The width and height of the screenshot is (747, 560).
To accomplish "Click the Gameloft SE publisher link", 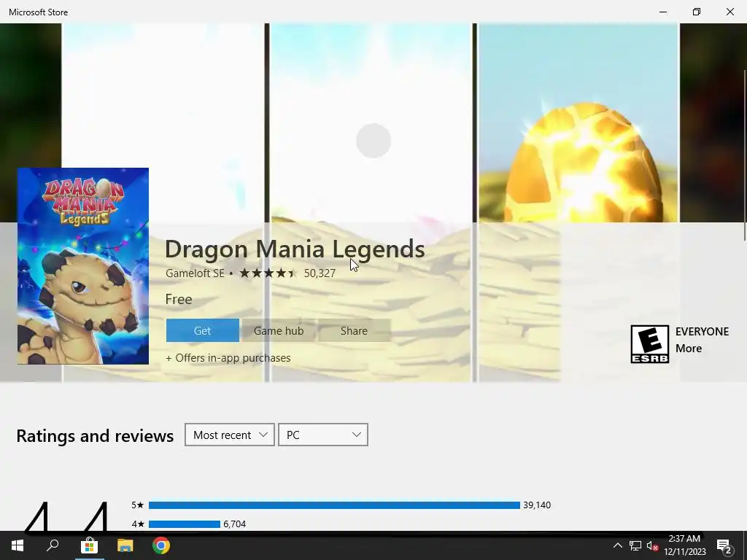I will [195, 273].
